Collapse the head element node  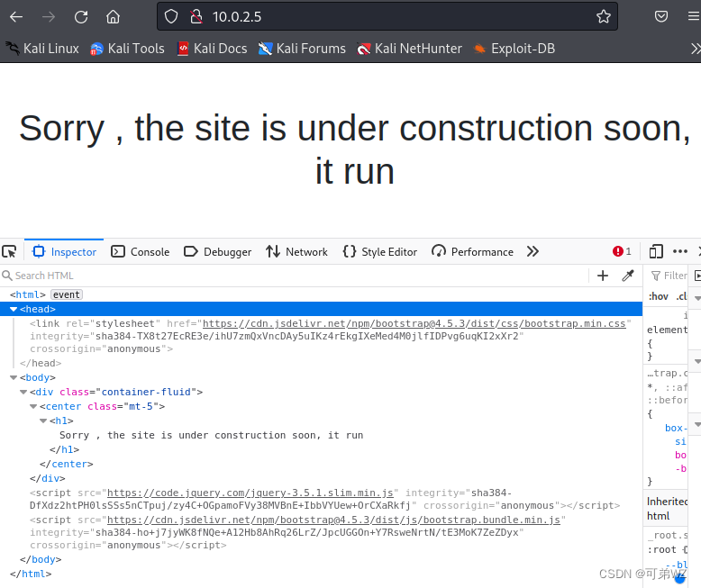pyautogui.click(x=14, y=309)
